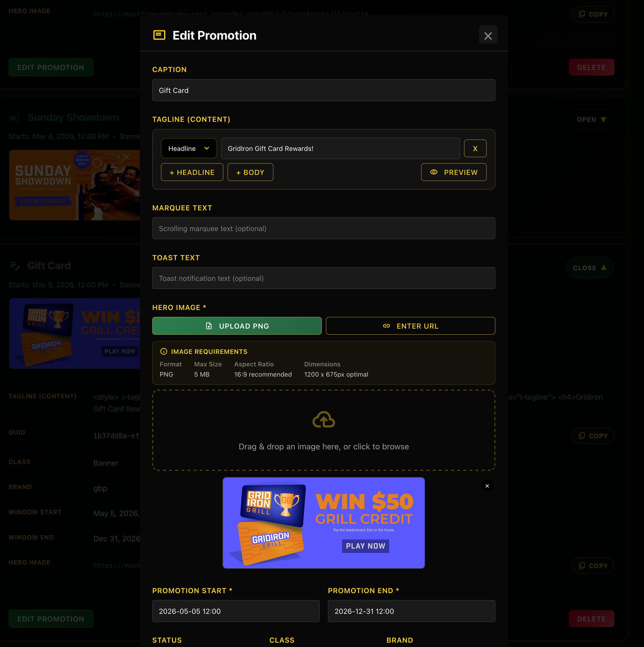The height and width of the screenshot is (647, 644).
Task: Click the 5 MB max size value
Action: coord(202,374)
